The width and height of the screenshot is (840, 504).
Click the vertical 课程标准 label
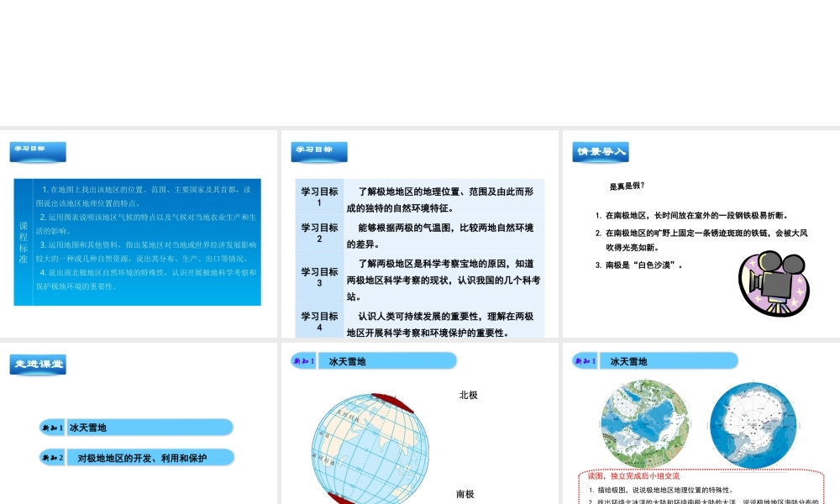tap(23, 242)
